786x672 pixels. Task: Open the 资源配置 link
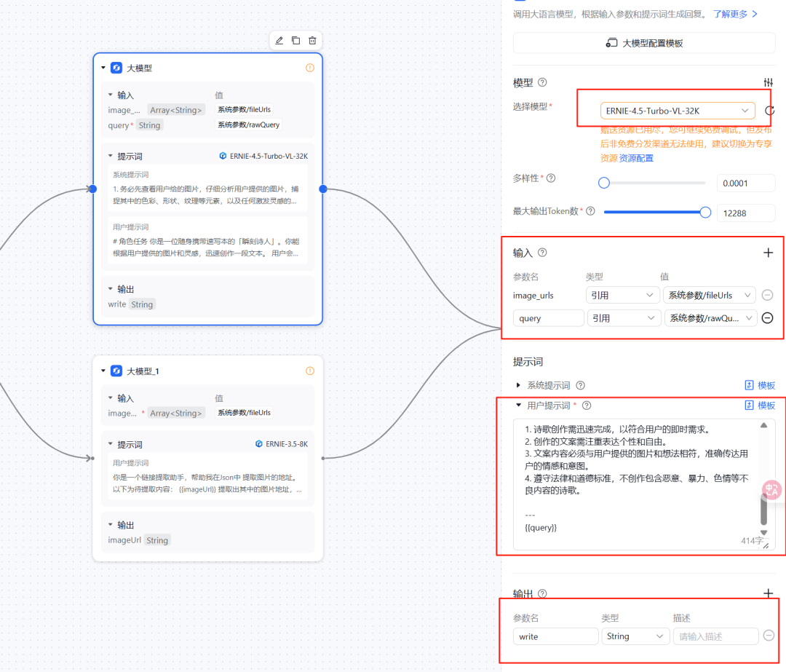(636, 158)
